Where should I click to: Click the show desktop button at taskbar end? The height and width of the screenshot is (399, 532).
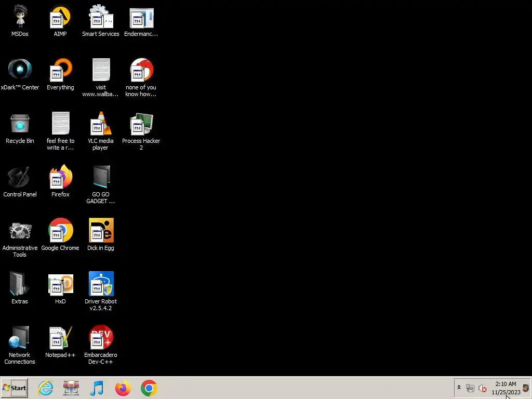click(x=526, y=388)
